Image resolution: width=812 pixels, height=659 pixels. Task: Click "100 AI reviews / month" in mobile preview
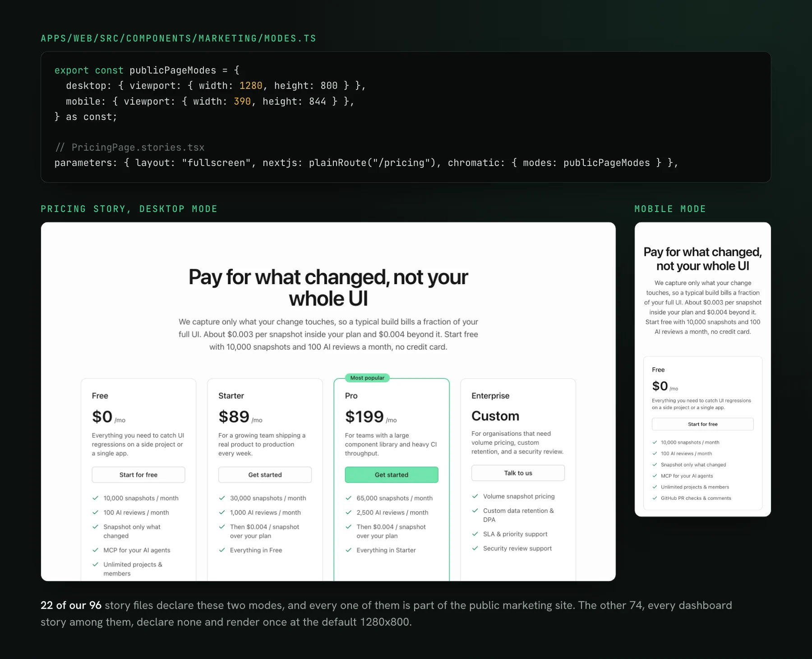[x=686, y=453]
